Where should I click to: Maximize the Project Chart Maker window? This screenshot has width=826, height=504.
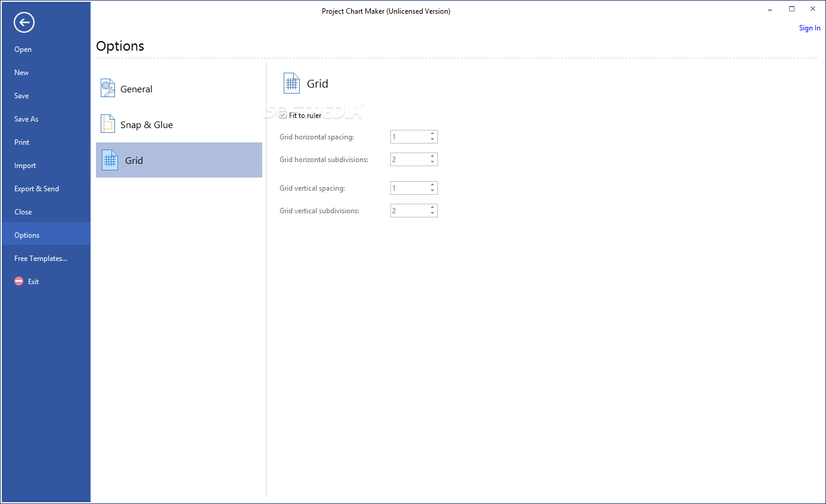(791, 9)
